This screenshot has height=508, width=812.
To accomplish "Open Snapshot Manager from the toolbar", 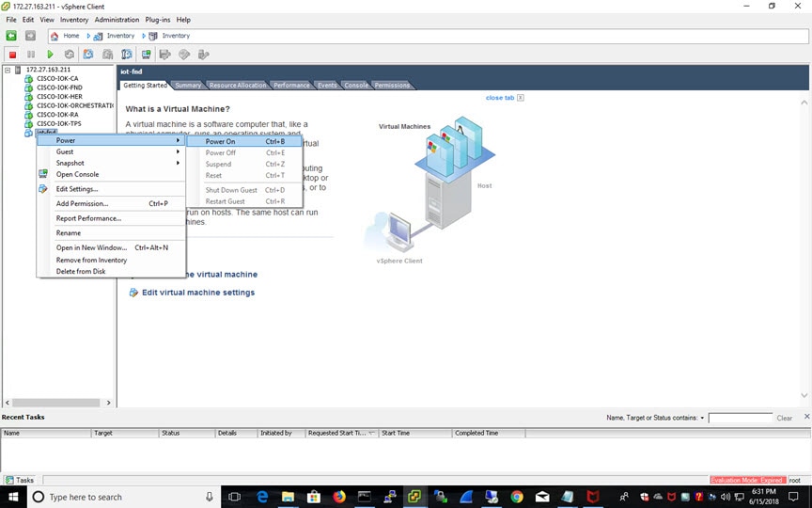I will coord(127,55).
